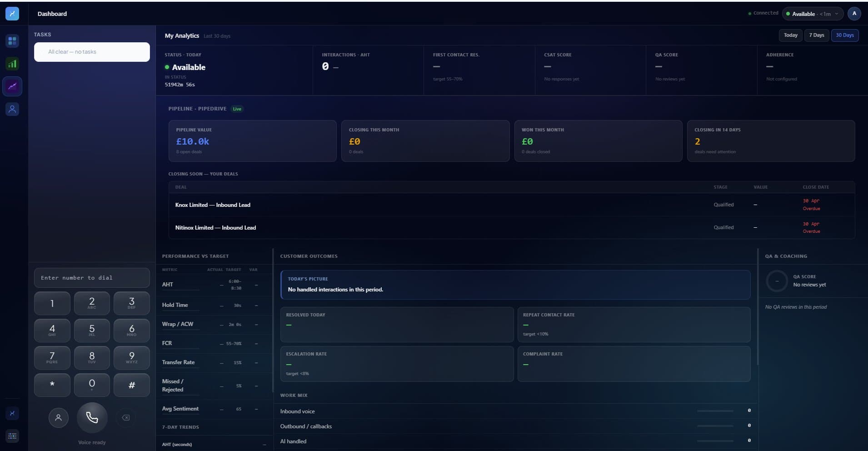Viewport: 868px width, 451px height.
Task: Click the Closing This Month card
Action: [425, 141]
